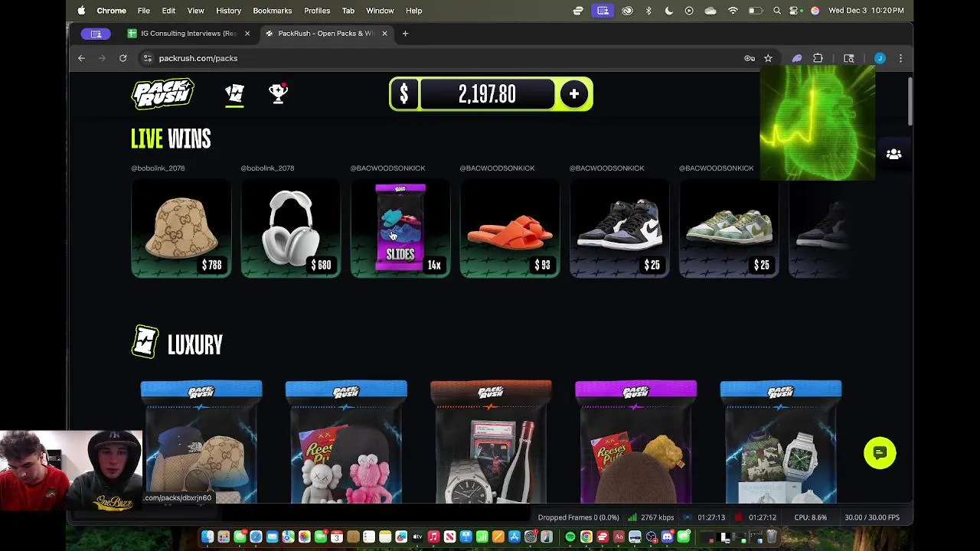The image size is (980, 551).
Task: Toggle Do Not Disturb moon icon
Action: pyautogui.click(x=668, y=11)
